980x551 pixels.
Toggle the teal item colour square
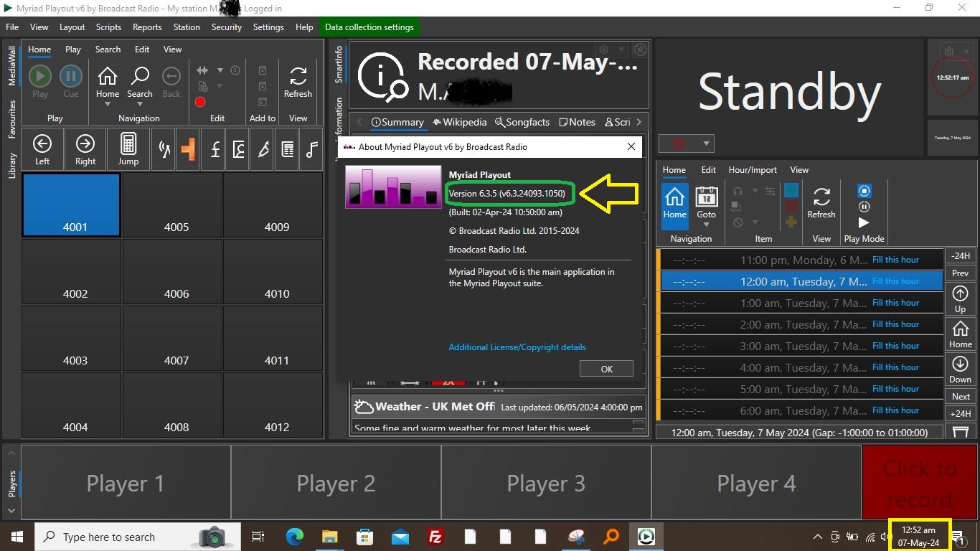click(x=791, y=190)
